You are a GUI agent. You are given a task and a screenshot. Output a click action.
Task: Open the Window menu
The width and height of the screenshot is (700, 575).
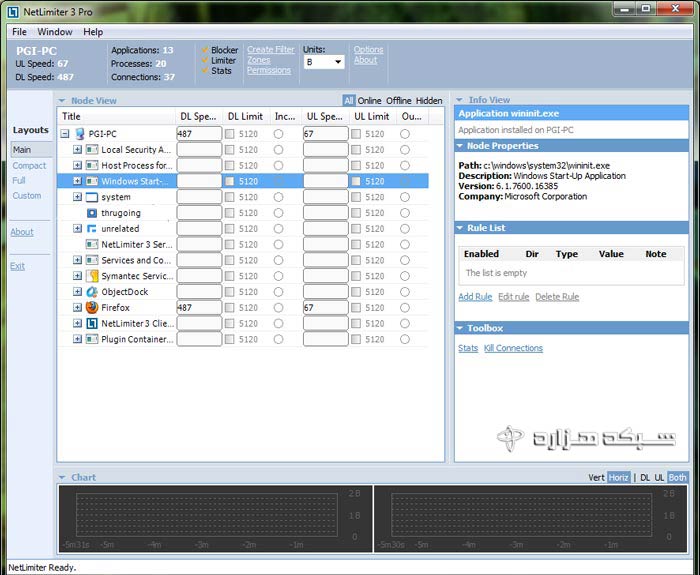(x=55, y=32)
